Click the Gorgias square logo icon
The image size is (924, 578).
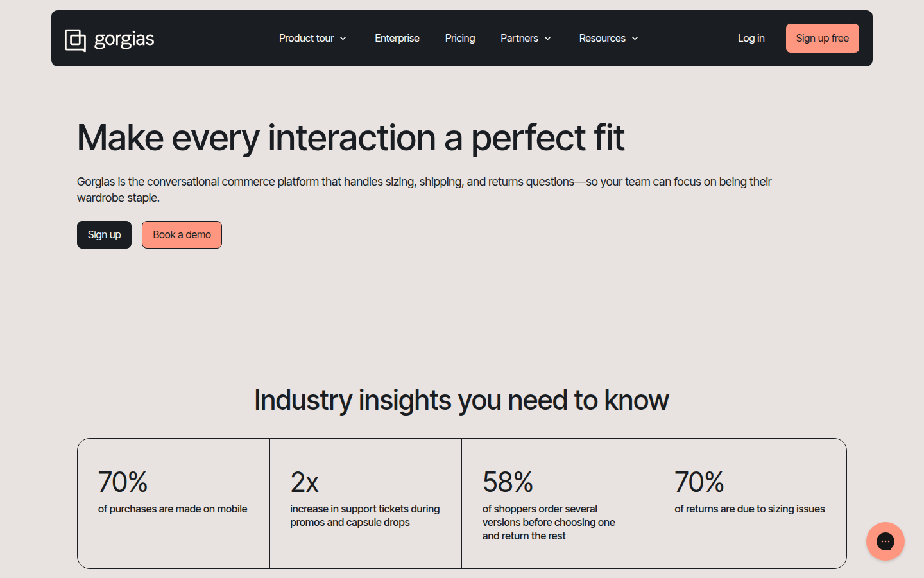(x=75, y=40)
